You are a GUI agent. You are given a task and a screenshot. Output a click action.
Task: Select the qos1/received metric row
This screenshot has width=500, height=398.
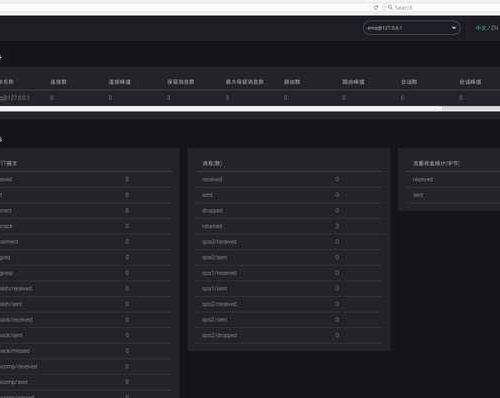click(289, 273)
